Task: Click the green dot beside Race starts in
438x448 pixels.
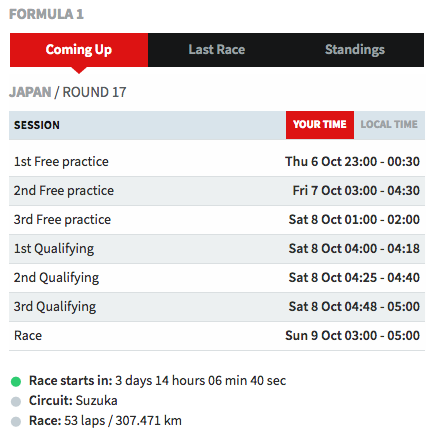Action: [x=16, y=381]
